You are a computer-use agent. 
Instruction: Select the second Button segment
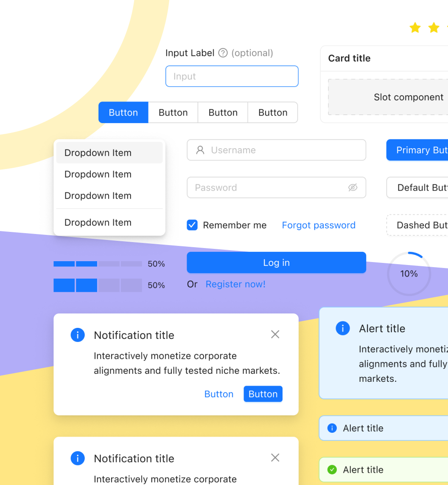tap(173, 112)
